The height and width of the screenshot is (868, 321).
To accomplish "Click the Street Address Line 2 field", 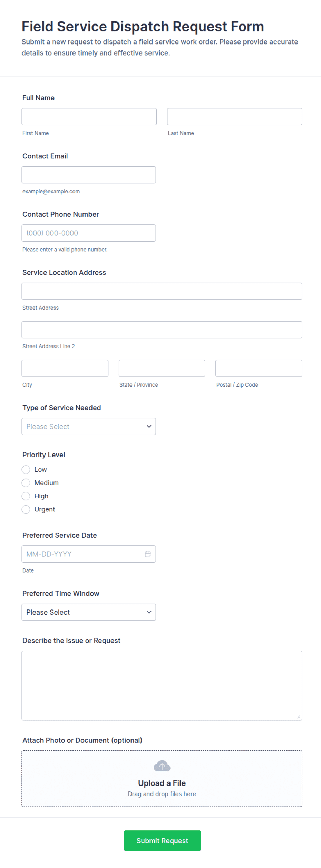I will tap(162, 330).
